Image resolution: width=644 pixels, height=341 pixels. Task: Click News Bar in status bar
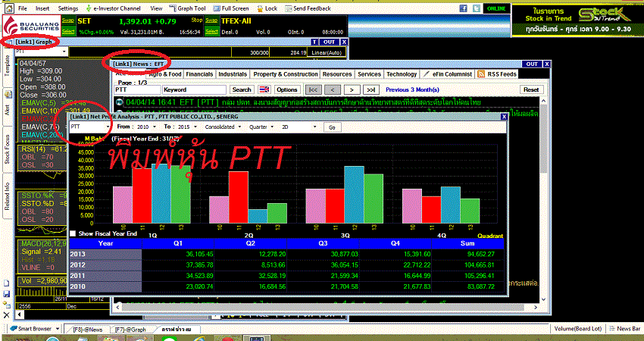pos(625,329)
